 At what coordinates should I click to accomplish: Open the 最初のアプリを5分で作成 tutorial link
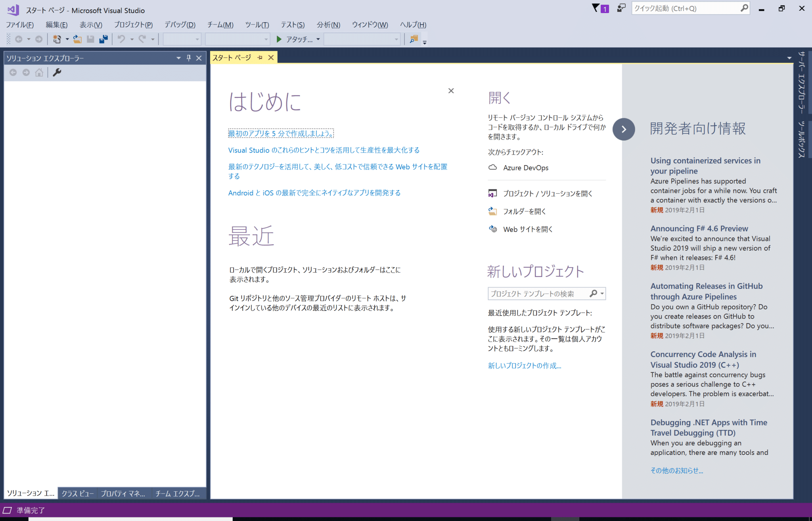(280, 134)
